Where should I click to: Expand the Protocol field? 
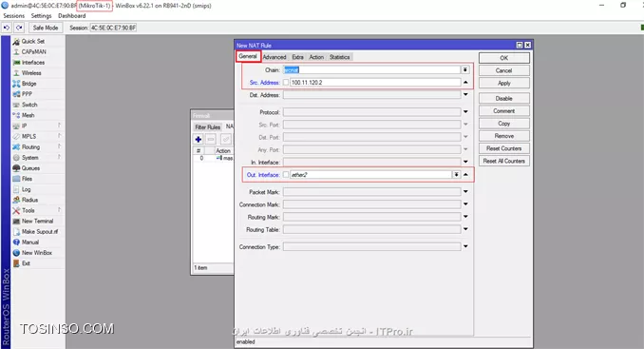click(465, 112)
